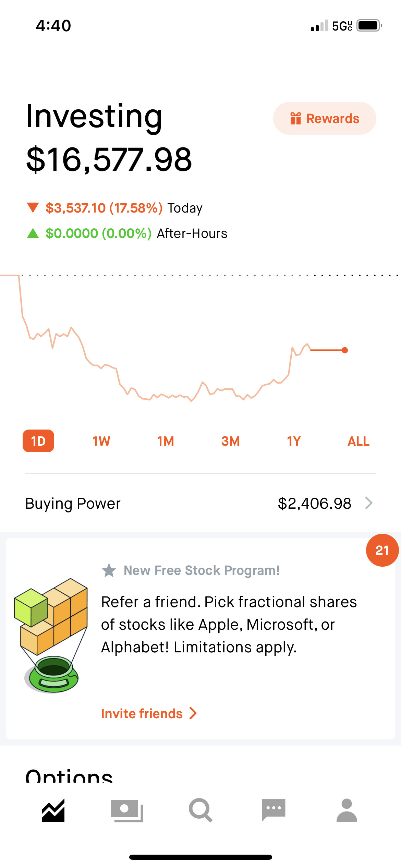Open the Investing chart tab icon
The width and height of the screenshot is (401, 868).
pos(53,810)
